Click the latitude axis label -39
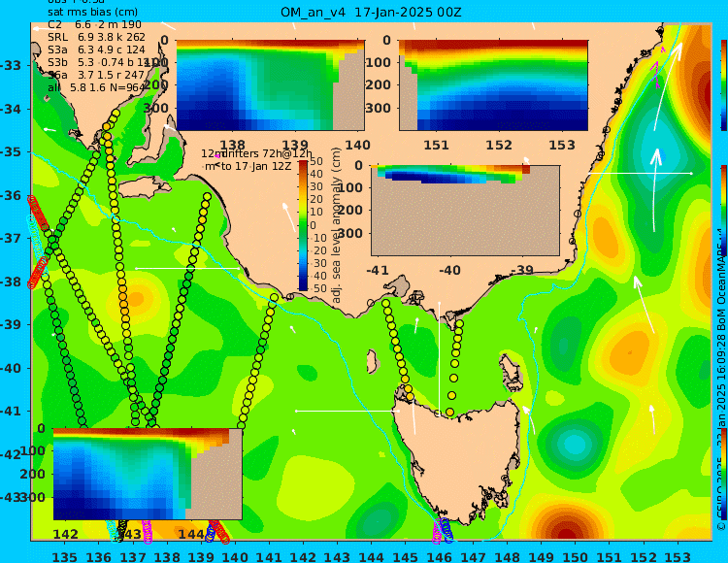The height and width of the screenshot is (563, 728). (11, 325)
